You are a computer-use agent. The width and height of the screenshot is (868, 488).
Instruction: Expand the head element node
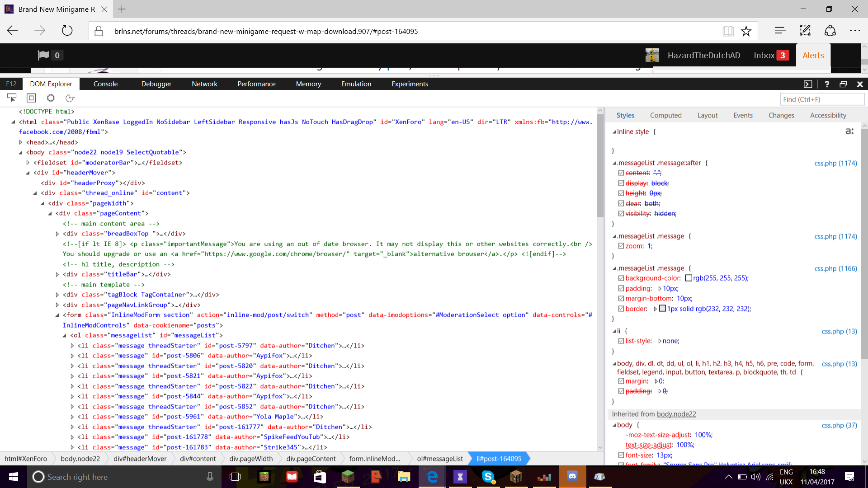pyautogui.click(x=21, y=142)
